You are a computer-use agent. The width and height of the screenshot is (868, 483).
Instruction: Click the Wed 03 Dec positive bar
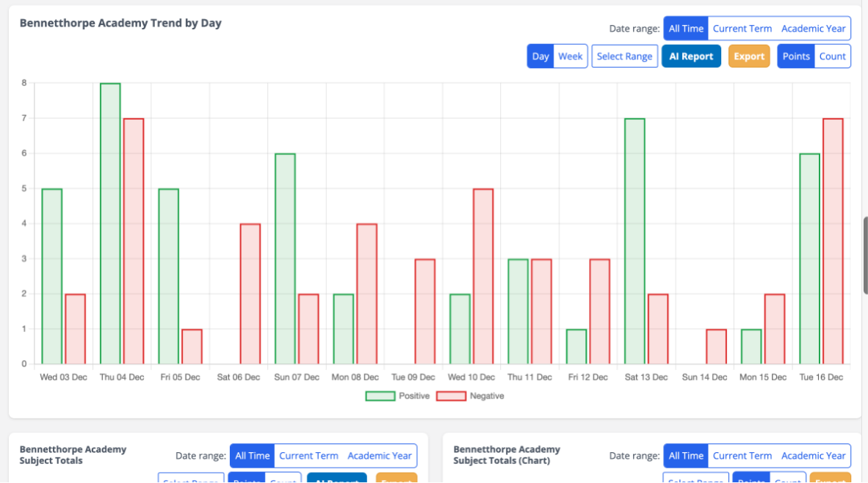52,277
